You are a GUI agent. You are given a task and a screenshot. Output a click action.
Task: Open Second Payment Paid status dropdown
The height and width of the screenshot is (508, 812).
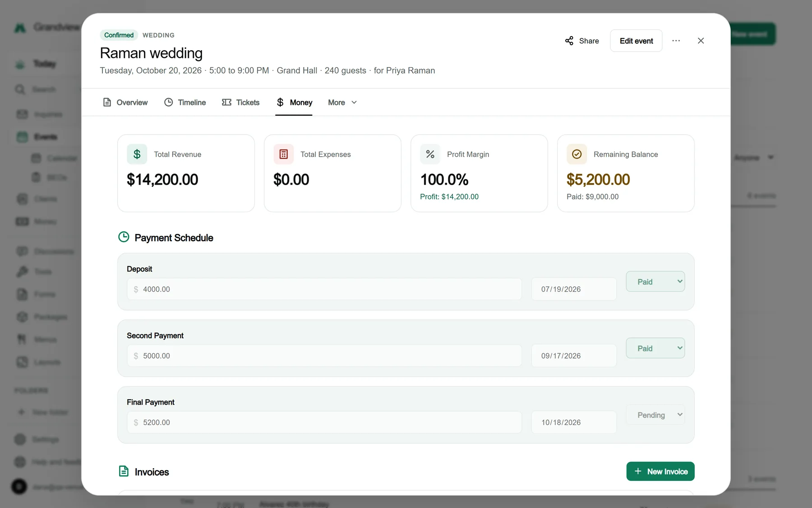(x=655, y=348)
